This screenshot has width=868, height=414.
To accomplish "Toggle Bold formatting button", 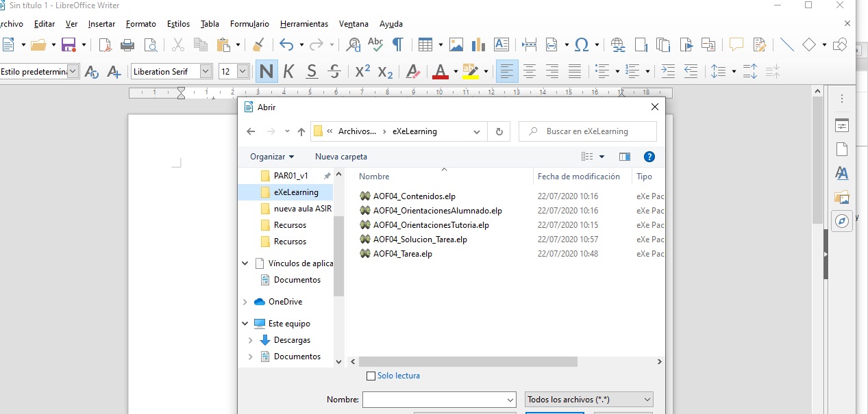I will (x=266, y=71).
